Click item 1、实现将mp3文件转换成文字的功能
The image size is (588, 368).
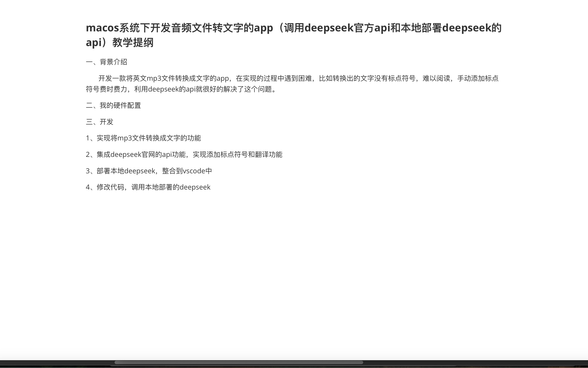143,138
